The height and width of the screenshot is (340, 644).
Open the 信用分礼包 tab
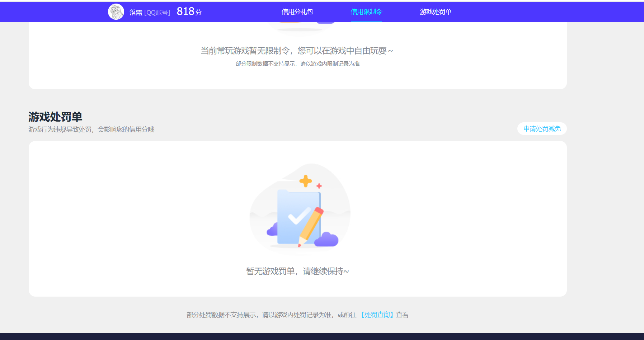click(x=297, y=12)
